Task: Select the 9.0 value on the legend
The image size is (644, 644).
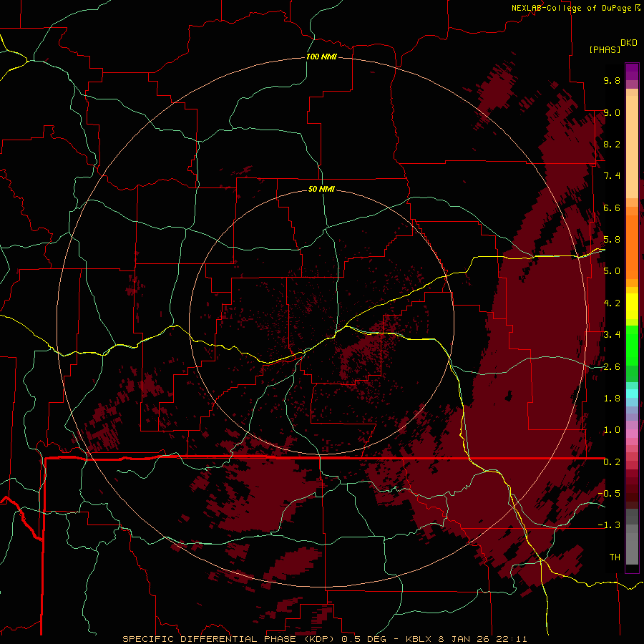Action: click(612, 112)
